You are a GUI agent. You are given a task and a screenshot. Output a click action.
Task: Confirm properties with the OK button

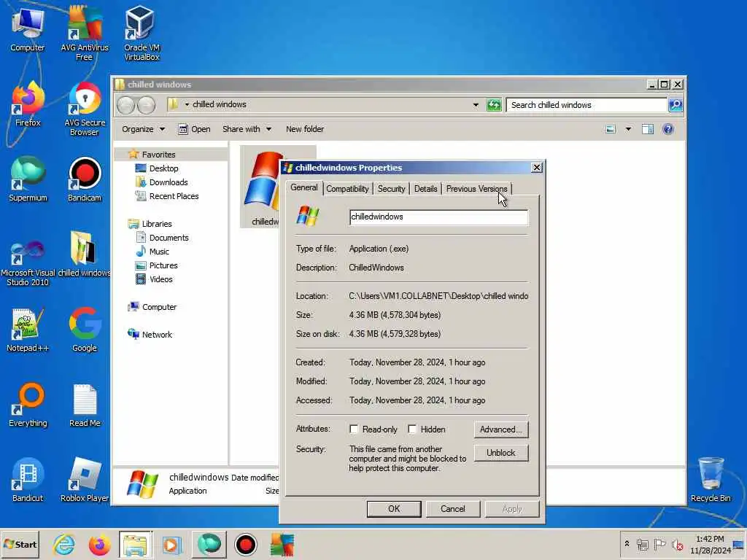click(x=394, y=508)
